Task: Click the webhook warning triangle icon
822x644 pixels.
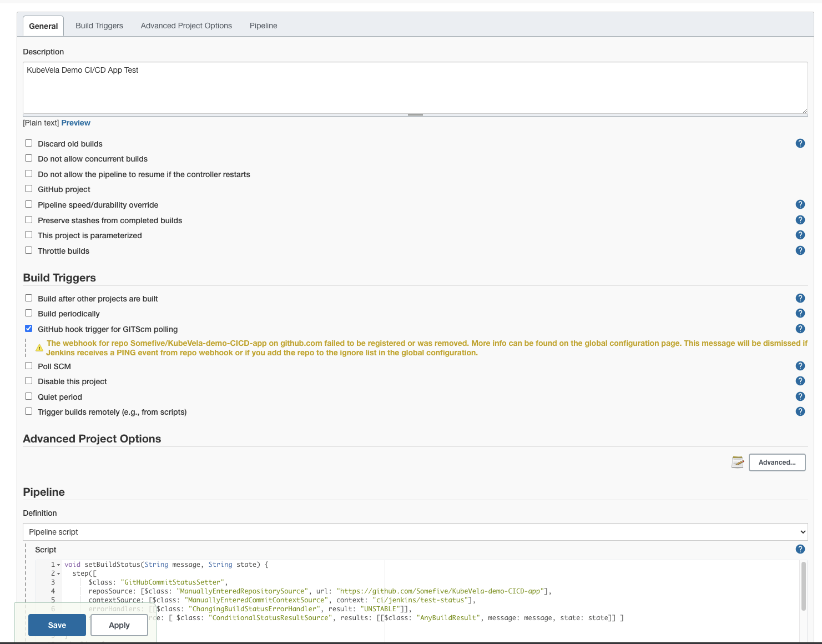Action: click(39, 348)
